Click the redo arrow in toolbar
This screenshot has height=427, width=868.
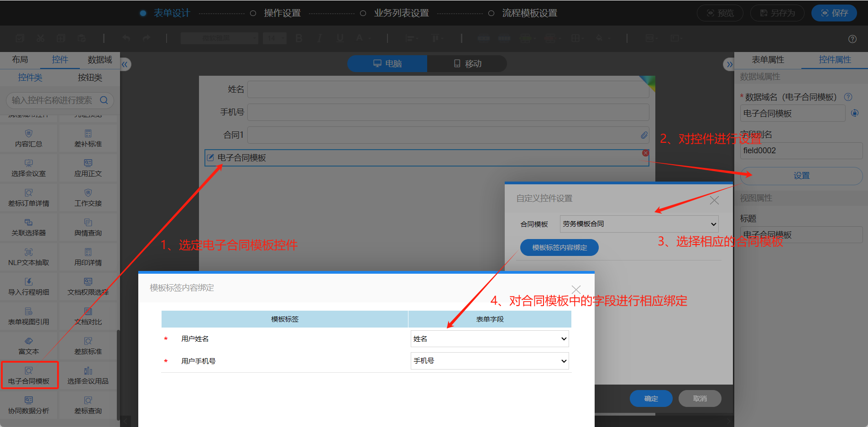[146, 38]
